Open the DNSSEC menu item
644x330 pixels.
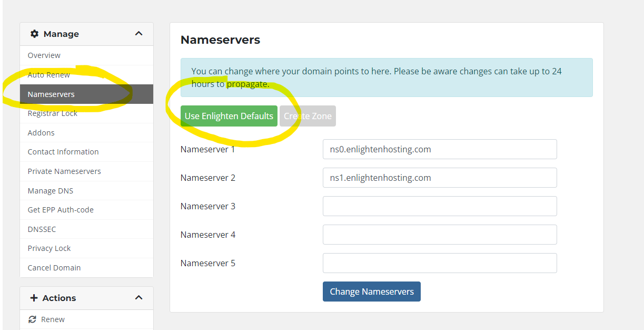[87, 229]
